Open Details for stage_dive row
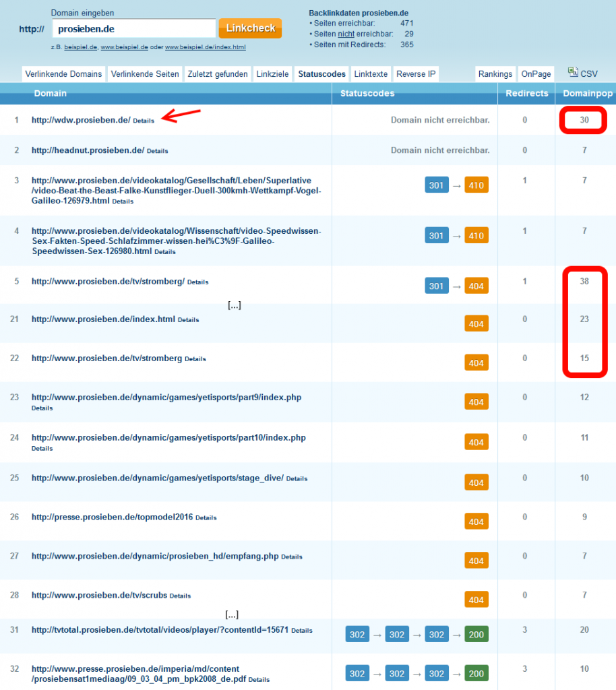 [x=297, y=479]
